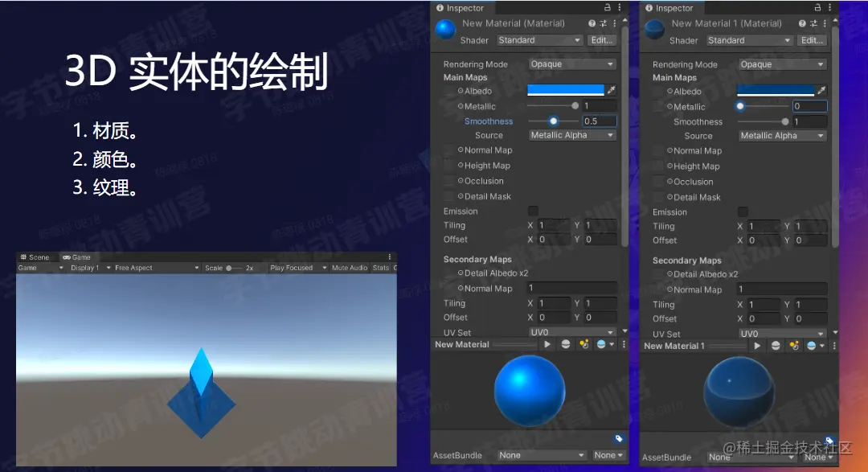
Task: Click the blue material sphere icon beside New Material title
Action: tap(445, 30)
